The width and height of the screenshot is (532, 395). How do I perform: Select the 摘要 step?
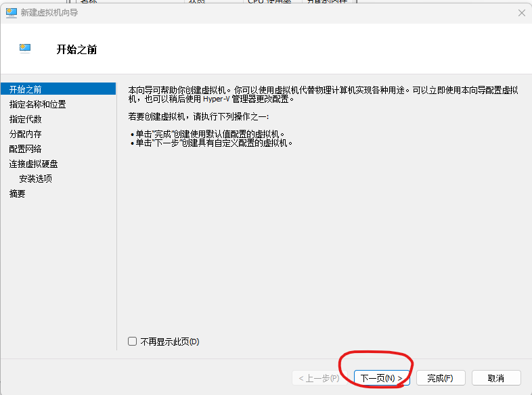18,193
